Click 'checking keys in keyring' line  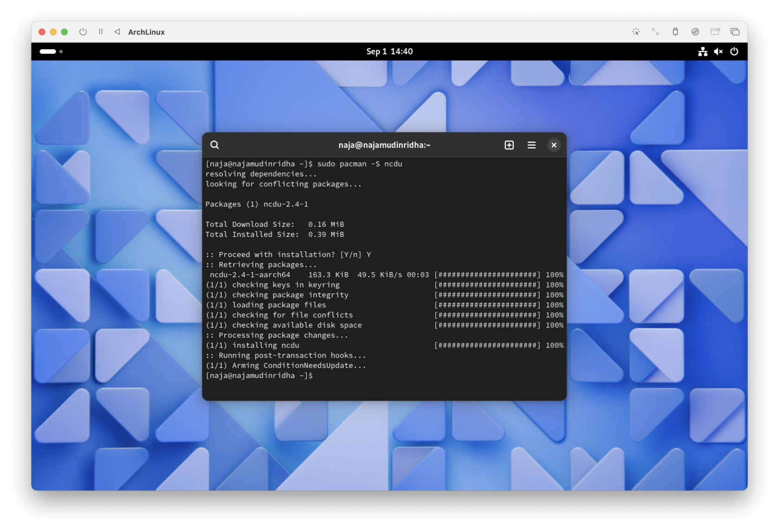[x=384, y=285]
